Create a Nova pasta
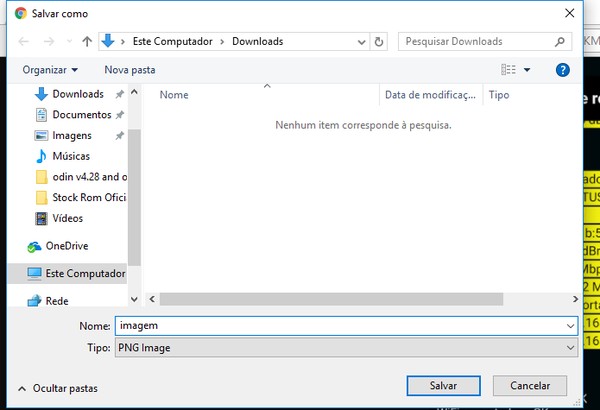This screenshot has width=600, height=410. tap(130, 70)
